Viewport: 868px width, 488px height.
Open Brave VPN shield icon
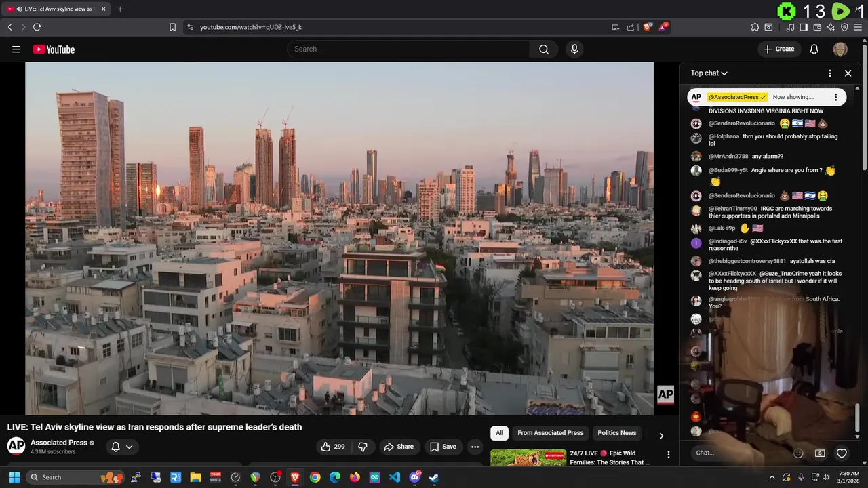point(844,27)
